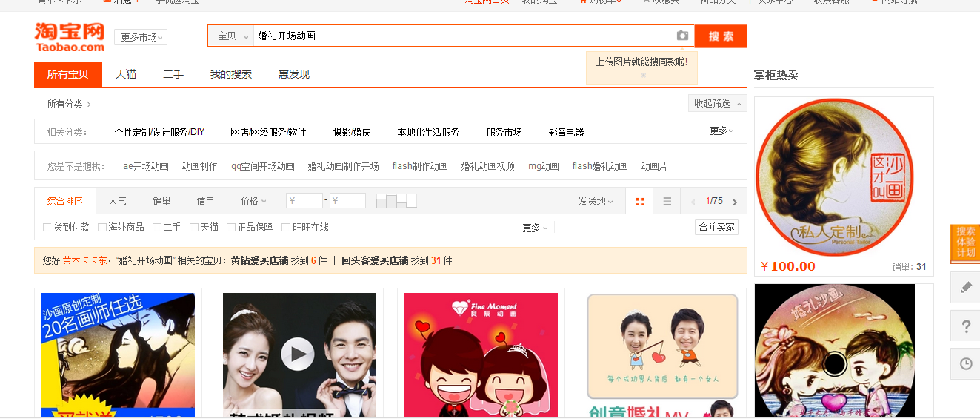Screen dimensions: 980x419
Task: Tick the 正品保障 checkbox
Action: (231, 228)
